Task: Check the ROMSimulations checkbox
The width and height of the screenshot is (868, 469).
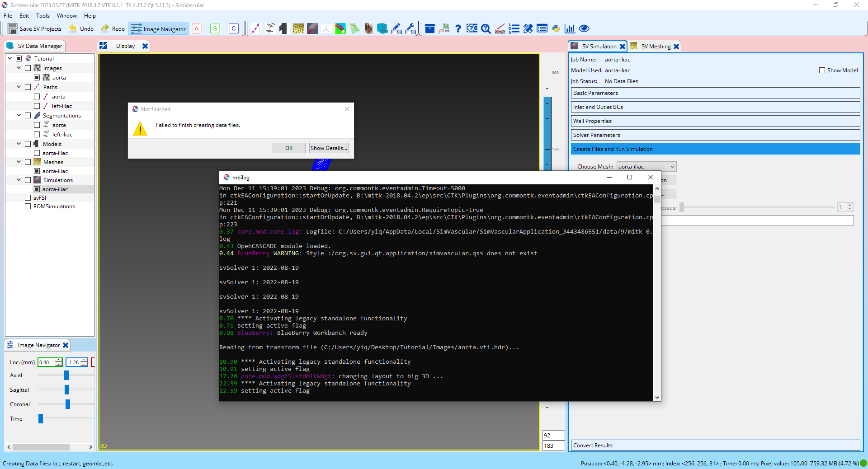Action: coord(28,206)
